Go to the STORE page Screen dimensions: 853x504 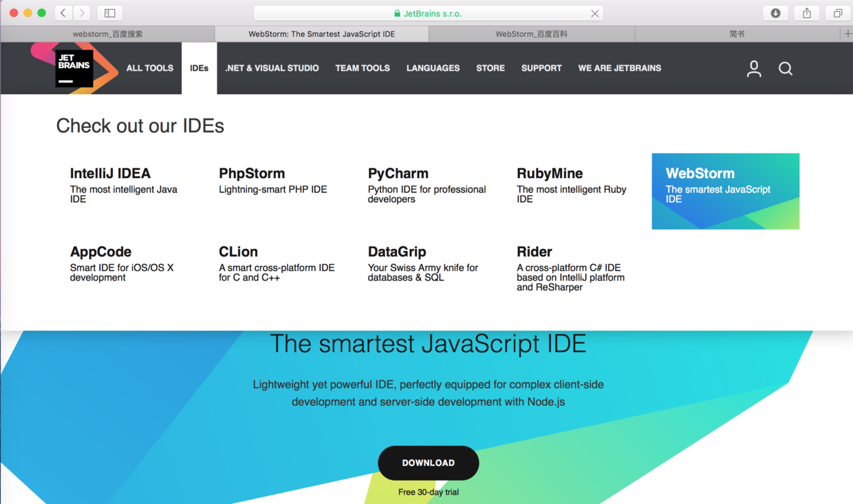pyautogui.click(x=490, y=68)
